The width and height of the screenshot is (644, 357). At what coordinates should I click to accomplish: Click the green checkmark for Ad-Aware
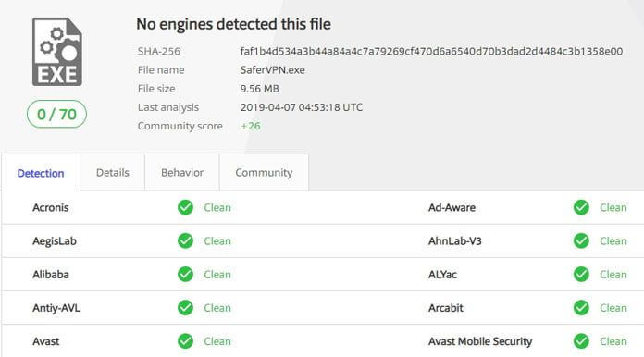(581, 207)
